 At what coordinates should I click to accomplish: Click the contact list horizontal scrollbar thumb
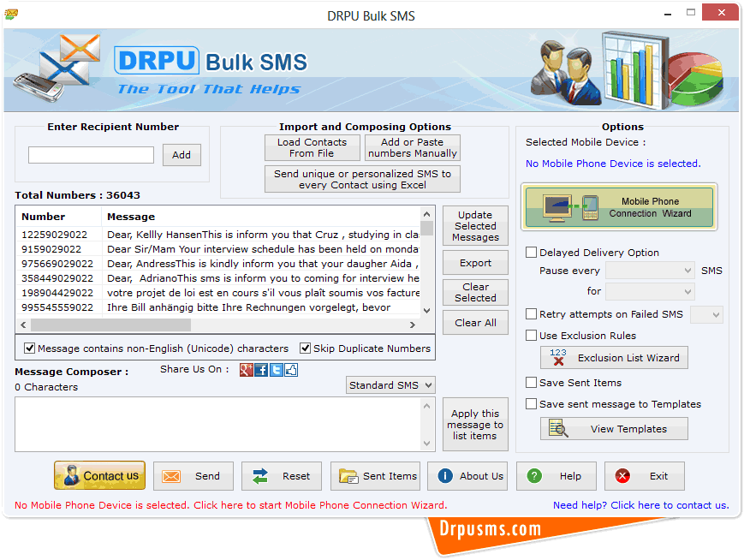(110, 325)
